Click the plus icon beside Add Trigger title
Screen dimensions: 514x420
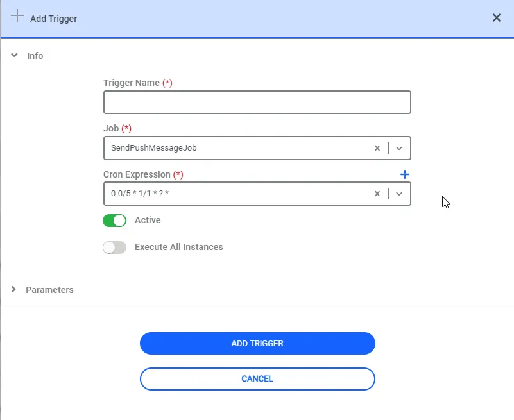[x=17, y=16]
